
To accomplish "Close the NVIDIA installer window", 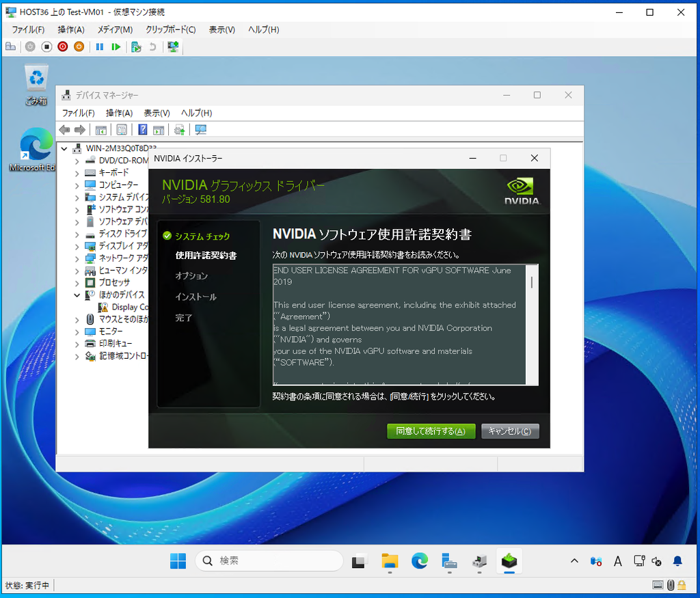I will [535, 158].
